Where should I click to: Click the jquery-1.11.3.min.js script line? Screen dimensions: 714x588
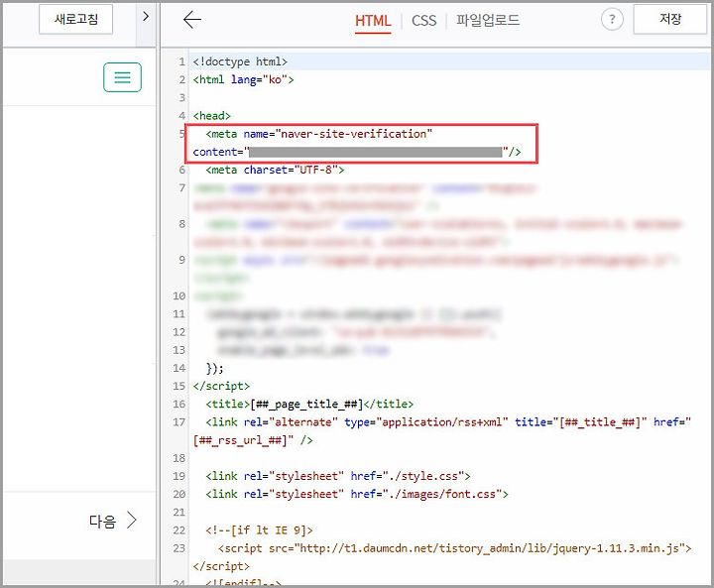[x=454, y=548]
